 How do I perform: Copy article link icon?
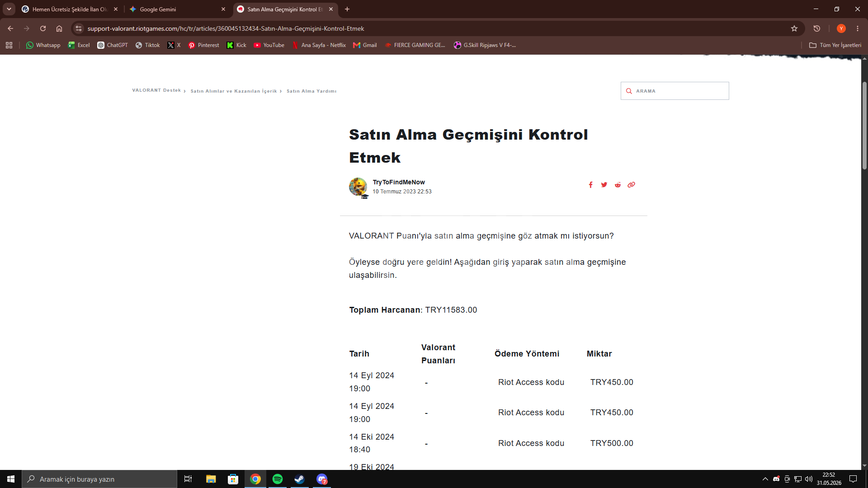(x=631, y=185)
